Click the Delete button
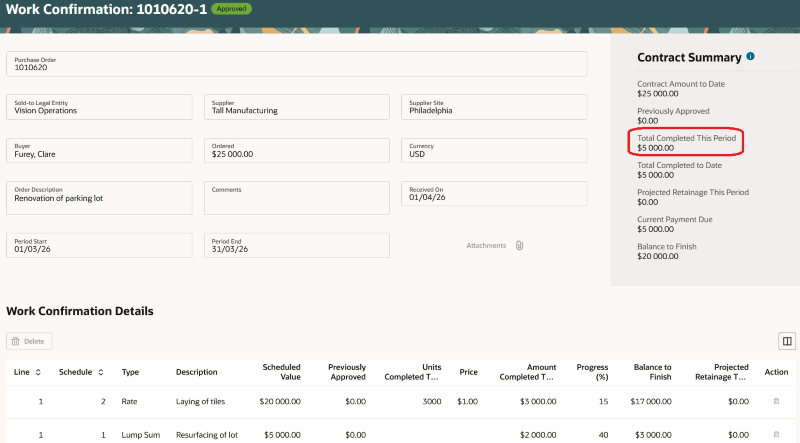 pos(29,341)
